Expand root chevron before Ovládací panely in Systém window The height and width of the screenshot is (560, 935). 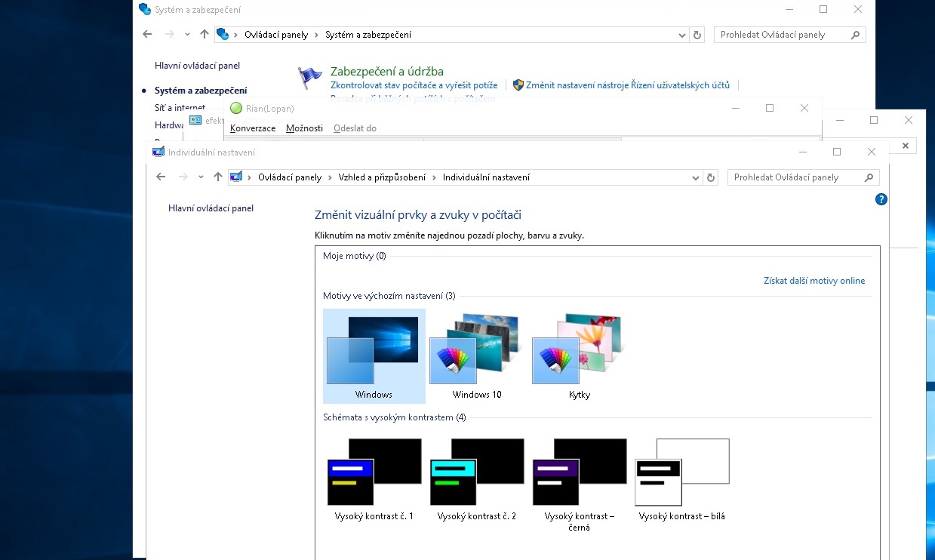tap(236, 35)
